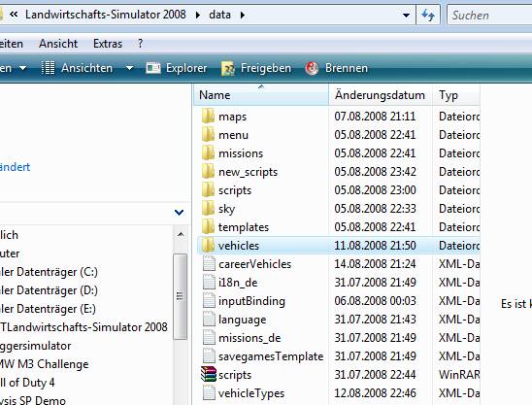
Task: Click the Brennen toolbar button
Action: [336, 68]
